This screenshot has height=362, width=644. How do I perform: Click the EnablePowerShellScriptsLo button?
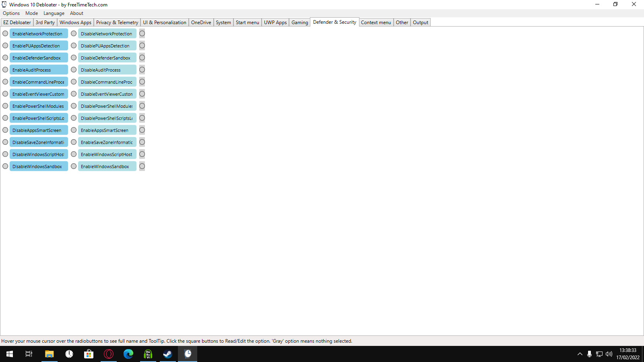[x=39, y=118]
